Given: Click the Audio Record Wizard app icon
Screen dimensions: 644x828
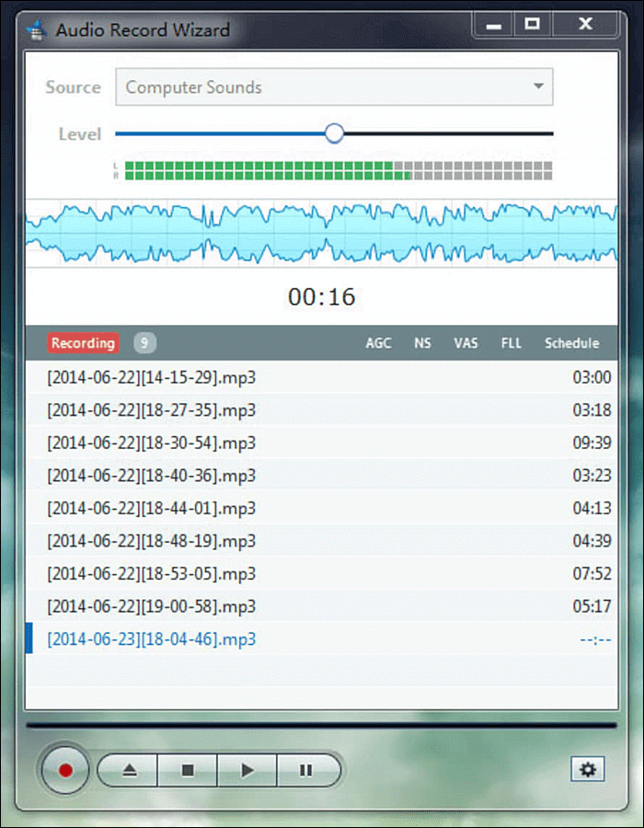Looking at the screenshot, I should pos(37,29).
